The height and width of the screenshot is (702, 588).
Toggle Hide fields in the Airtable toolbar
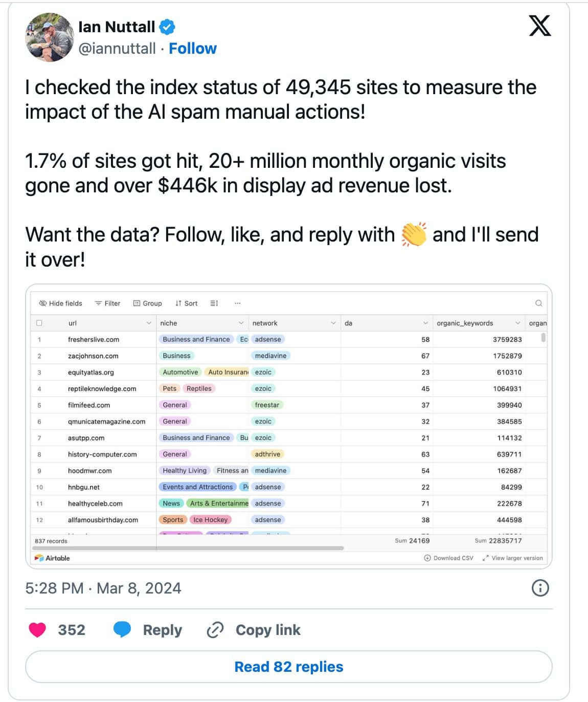[x=60, y=303]
